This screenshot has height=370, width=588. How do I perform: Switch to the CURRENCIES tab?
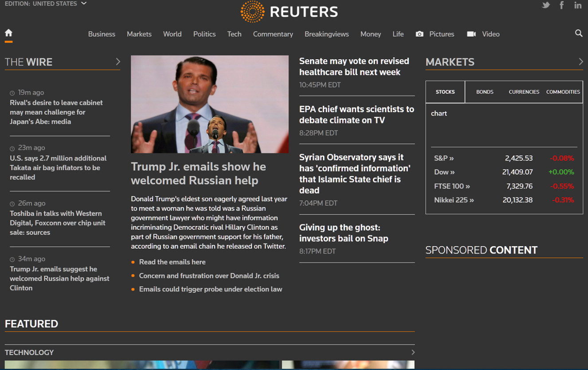coord(524,92)
